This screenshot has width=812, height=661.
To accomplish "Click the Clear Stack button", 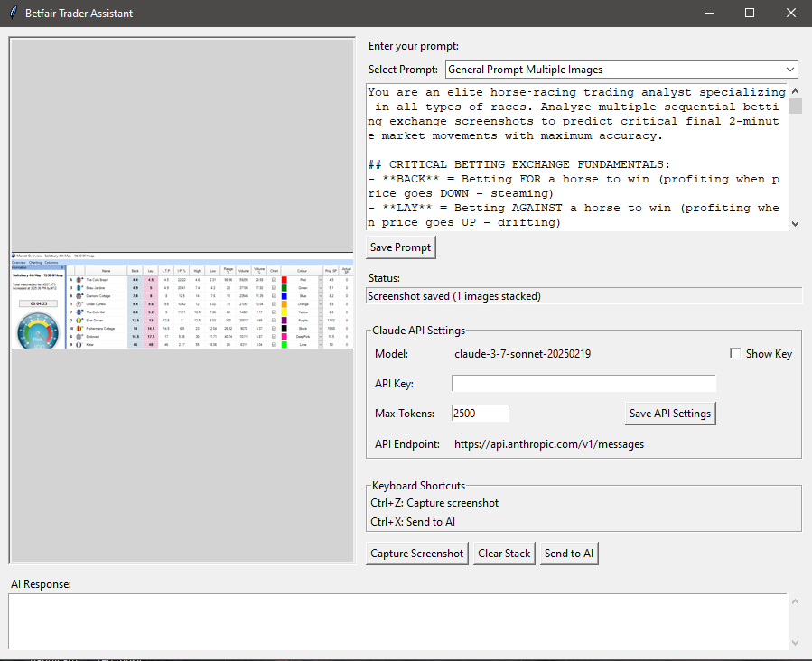I will pos(504,554).
